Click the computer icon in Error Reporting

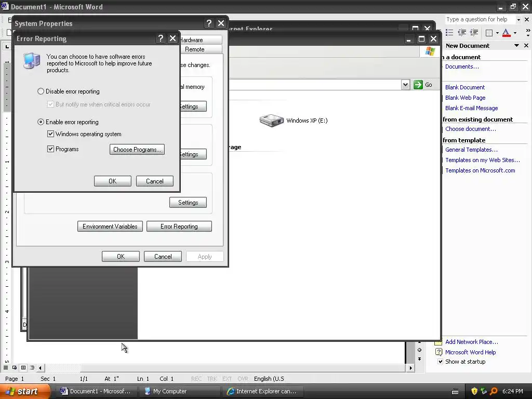32,61
